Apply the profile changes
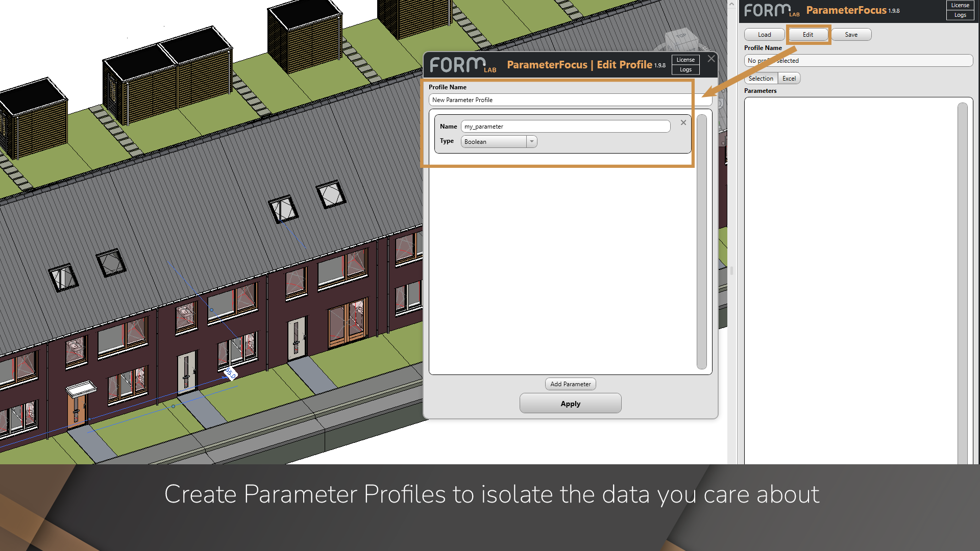Image resolution: width=980 pixels, height=551 pixels. tap(570, 403)
